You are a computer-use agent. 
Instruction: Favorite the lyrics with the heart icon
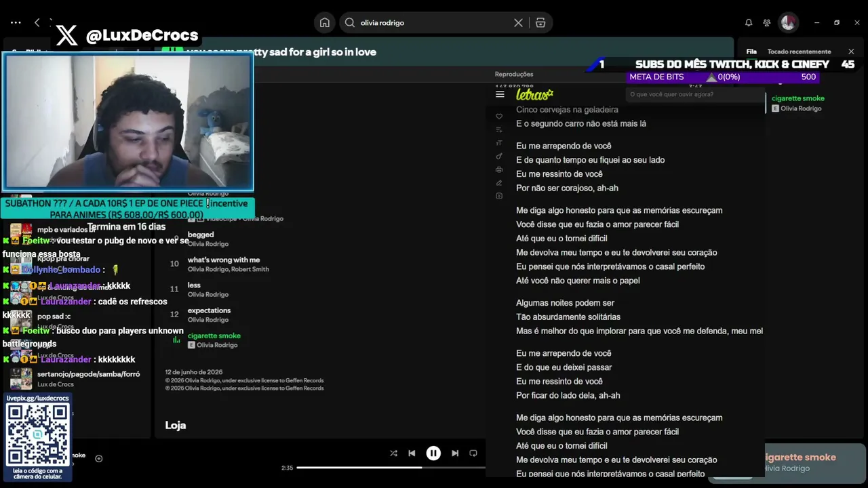pyautogui.click(x=499, y=116)
